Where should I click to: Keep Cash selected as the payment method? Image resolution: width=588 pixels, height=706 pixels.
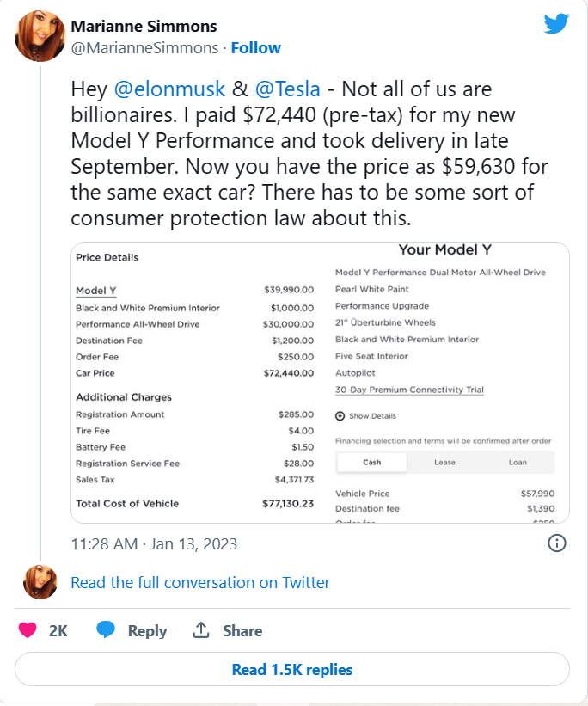(375, 462)
